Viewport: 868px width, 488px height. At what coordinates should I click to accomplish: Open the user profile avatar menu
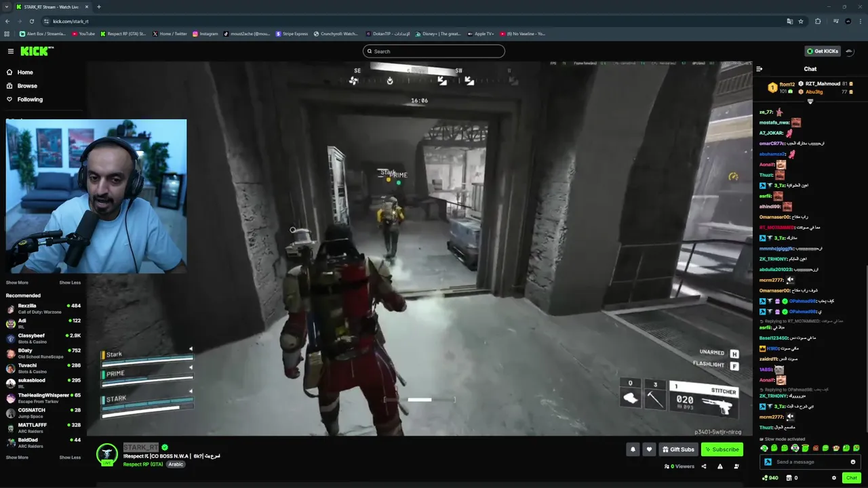pyautogui.click(x=850, y=51)
